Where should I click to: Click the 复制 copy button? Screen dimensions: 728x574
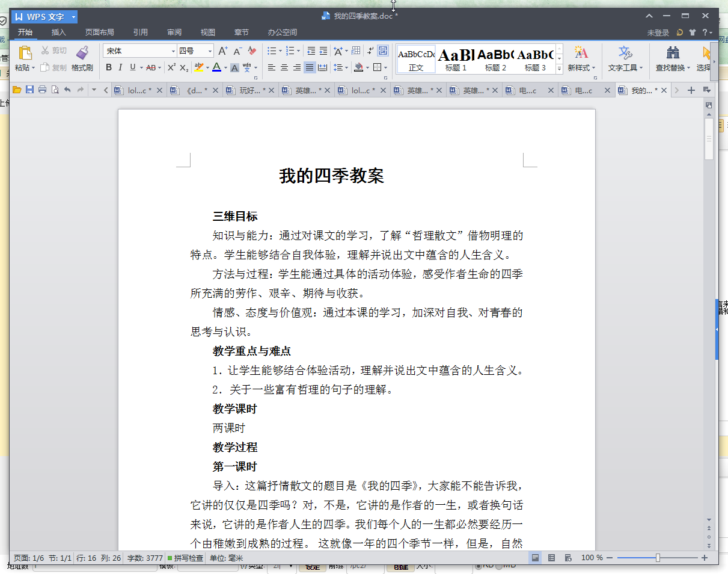(54, 67)
